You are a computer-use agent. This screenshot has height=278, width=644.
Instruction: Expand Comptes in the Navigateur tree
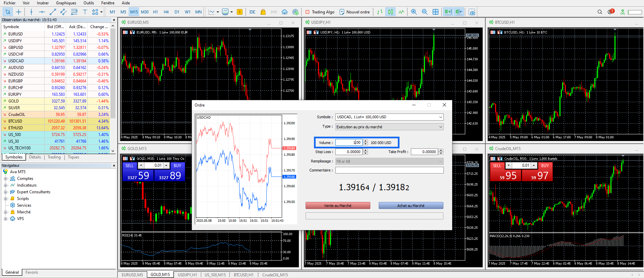[x=5, y=179]
